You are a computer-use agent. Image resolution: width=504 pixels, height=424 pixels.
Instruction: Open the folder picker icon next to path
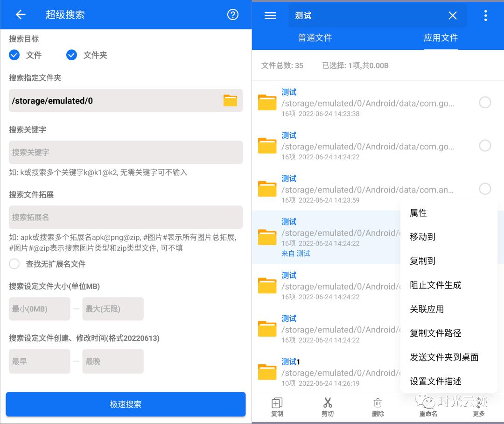click(x=230, y=100)
